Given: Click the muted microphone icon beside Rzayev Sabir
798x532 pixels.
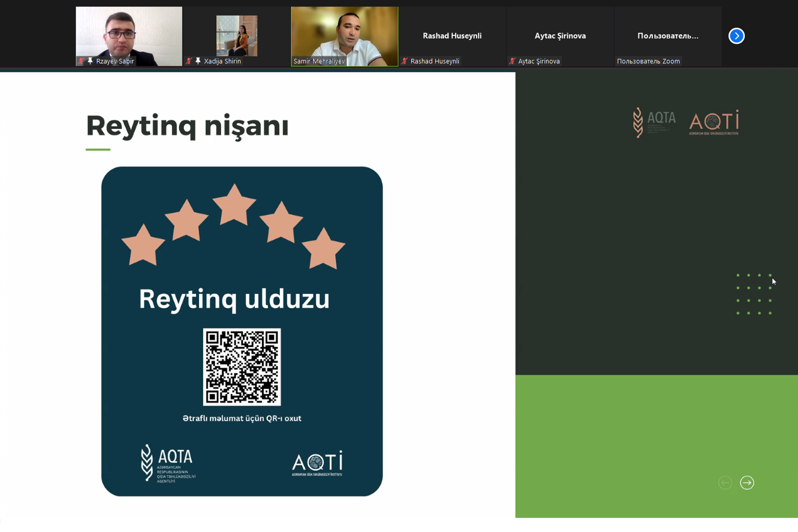Looking at the screenshot, I should pyautogui.click(x=81, y=61).
